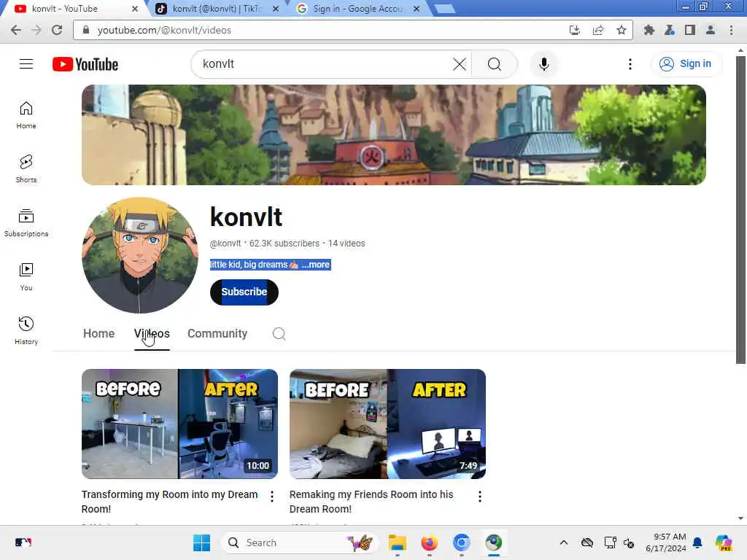Start voice search with the microphone
747x560 pixels.
[543, 64]
